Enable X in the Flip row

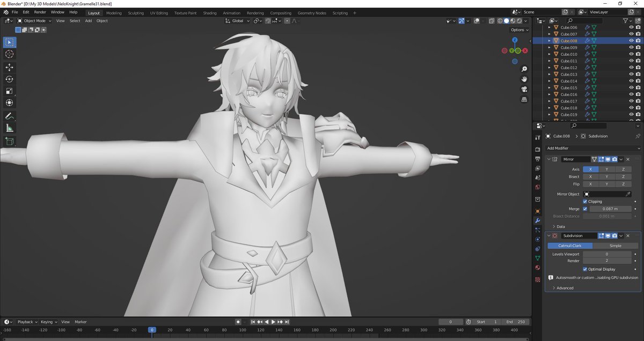[591, 184]
